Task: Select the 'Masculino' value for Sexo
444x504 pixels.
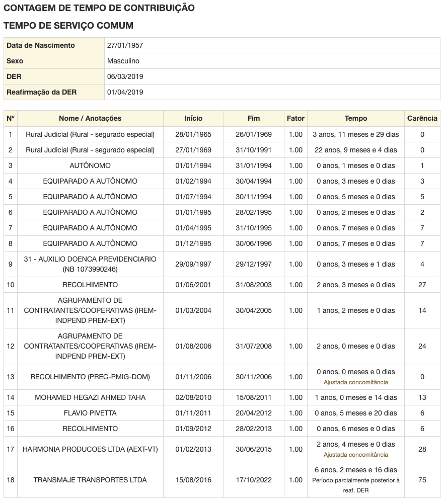Action: [123, 61]
